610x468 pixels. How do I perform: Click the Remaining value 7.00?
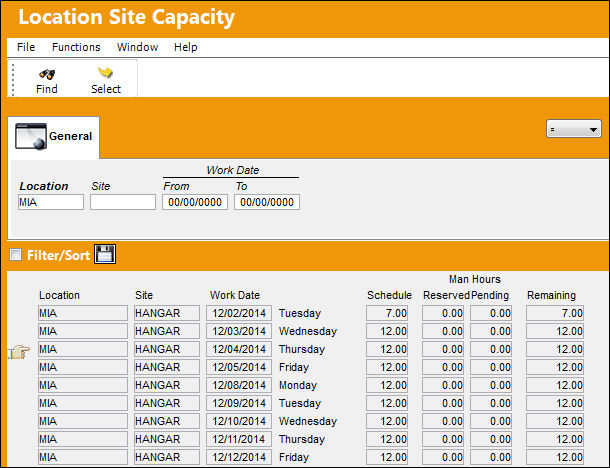point(555,313)
